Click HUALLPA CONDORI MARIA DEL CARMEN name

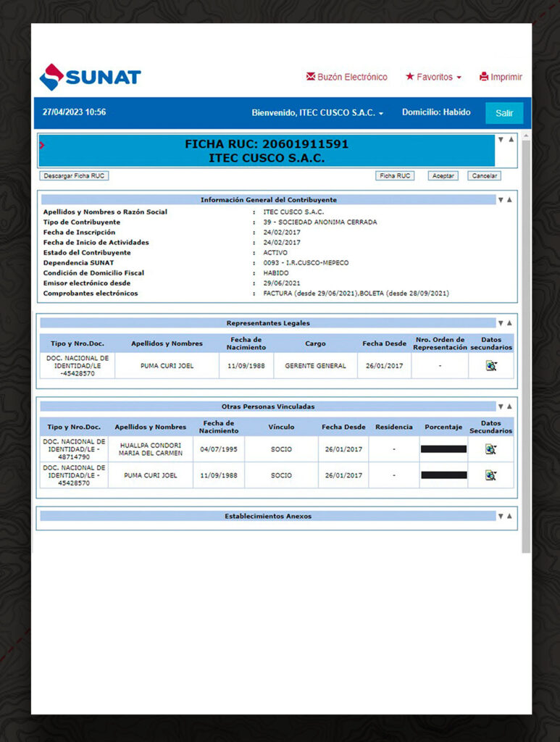pyautogui.click(x=151, y=449)
